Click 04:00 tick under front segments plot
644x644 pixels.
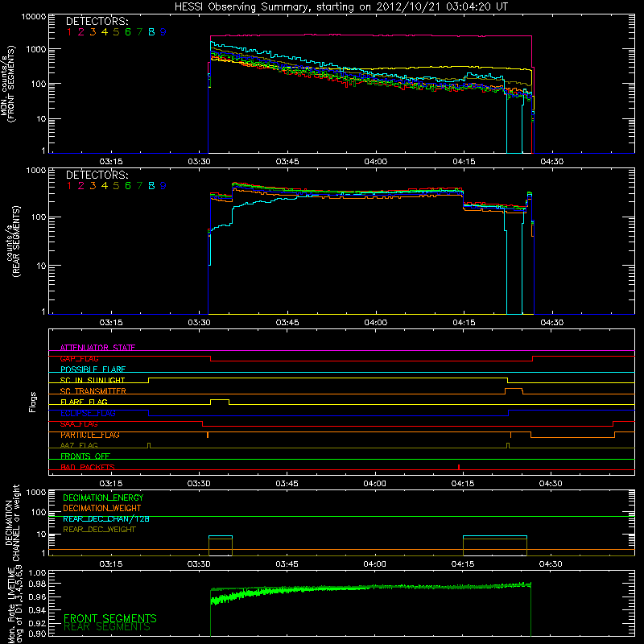tap(375, 162)
